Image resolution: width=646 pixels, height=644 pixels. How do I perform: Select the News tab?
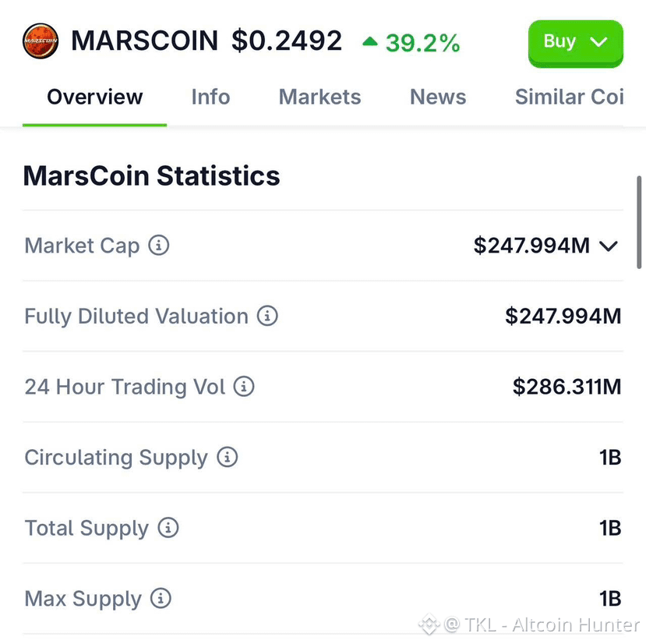[x=438, y=97]
